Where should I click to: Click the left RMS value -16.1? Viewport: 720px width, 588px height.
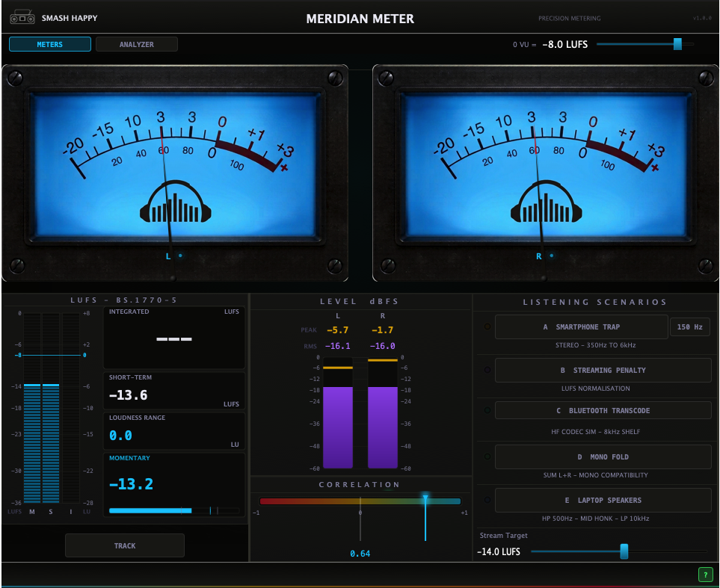coord(337,346)
